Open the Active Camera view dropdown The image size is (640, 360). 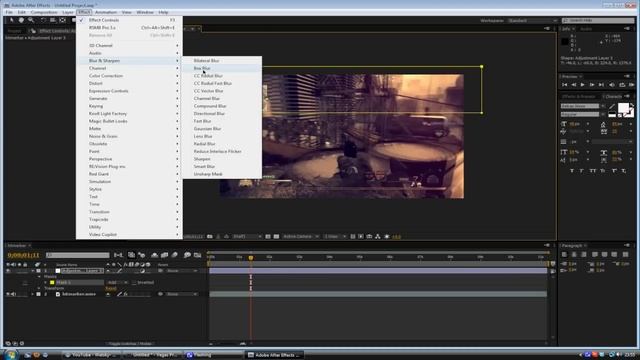coord(301,236)
